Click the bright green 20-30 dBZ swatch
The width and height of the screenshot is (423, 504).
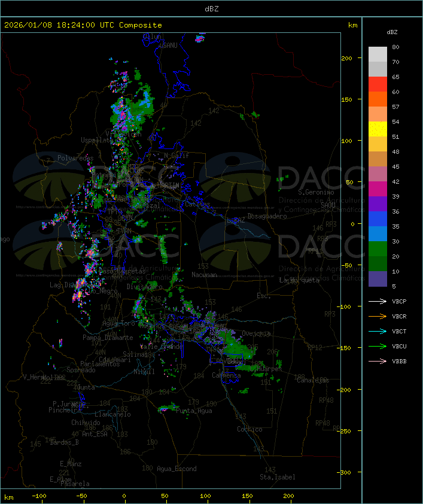coord(378,249)
